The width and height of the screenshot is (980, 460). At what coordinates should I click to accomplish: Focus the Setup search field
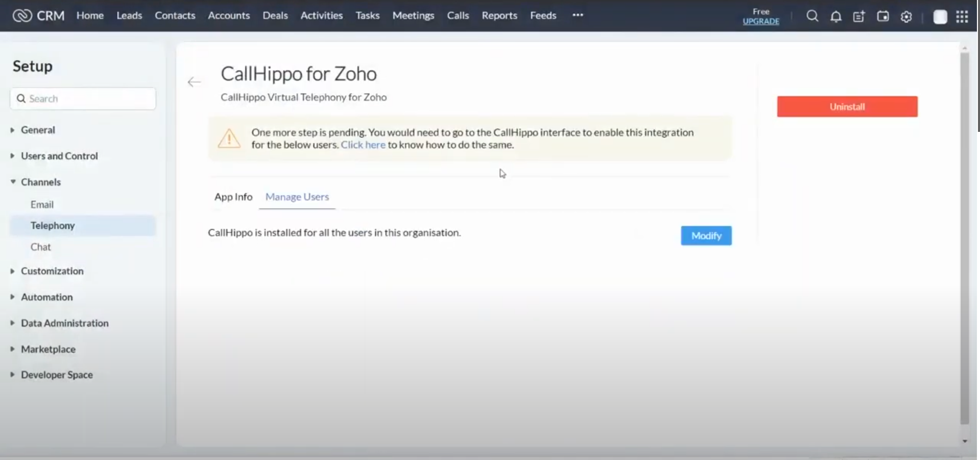[x=83, y=99]
